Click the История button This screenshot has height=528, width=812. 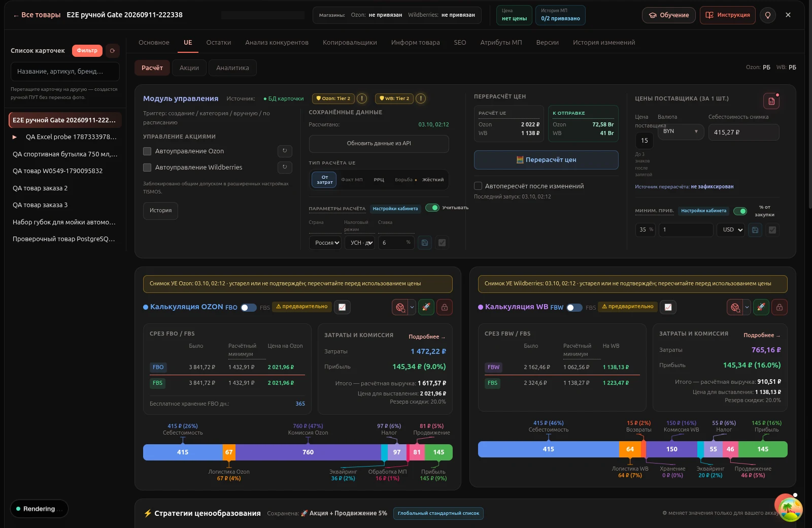pos(160,211)
